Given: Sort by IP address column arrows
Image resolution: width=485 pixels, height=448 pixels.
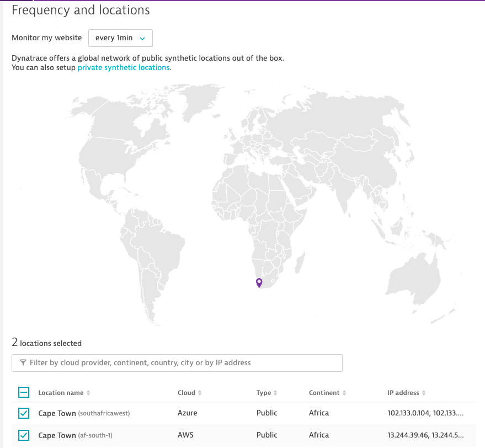Looking at the screenshot, I should (424, 393).
